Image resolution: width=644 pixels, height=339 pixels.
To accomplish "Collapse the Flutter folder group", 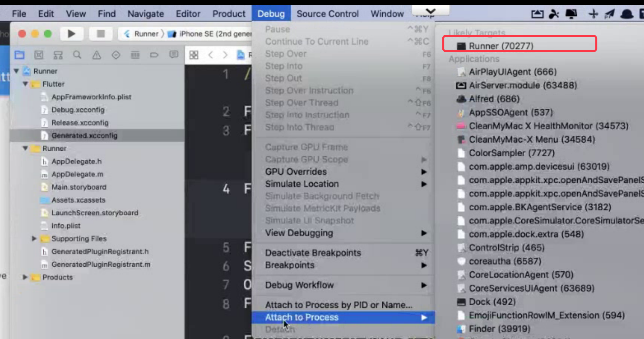I will pos(25,84).
